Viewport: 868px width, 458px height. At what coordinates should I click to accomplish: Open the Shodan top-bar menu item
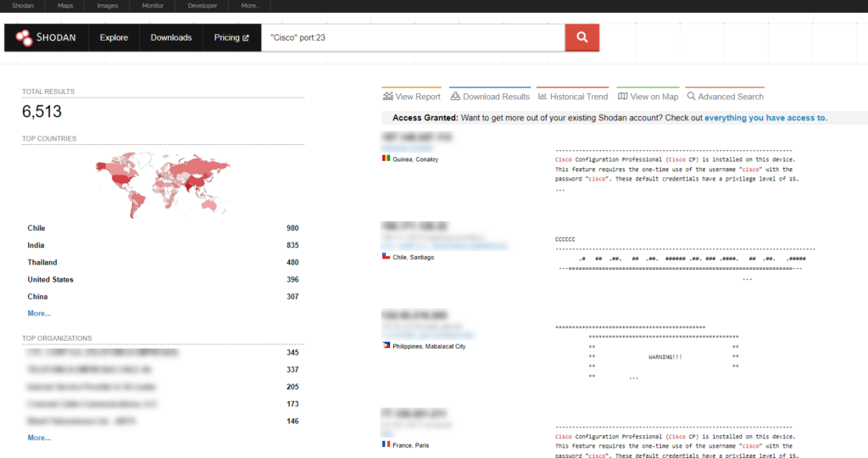pyautogui.click(x=23, y=6)
